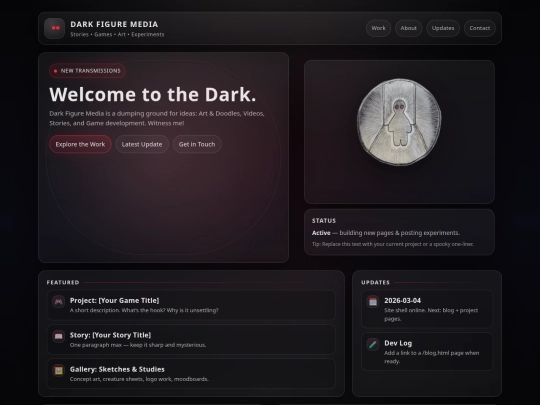Screen dimensions: 540x405
Task: Open Story: [Your Story Title] entry
Action: (x=191, y=340)
